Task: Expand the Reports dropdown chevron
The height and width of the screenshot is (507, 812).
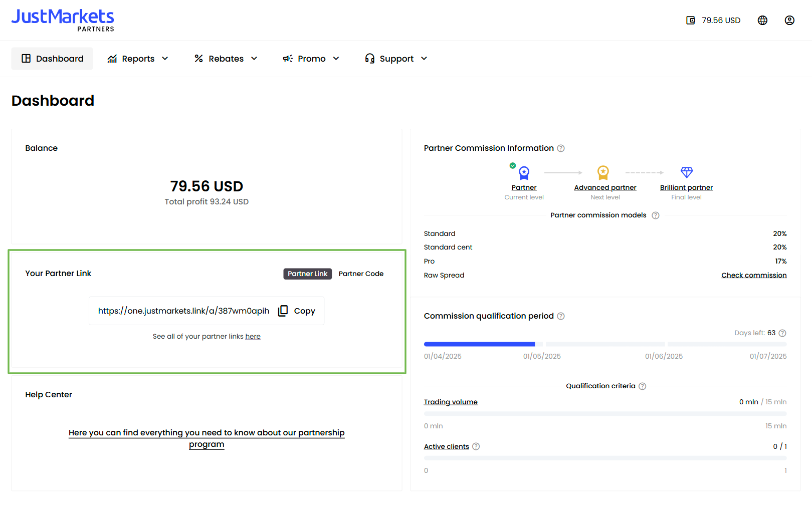Action: [165, 59]
